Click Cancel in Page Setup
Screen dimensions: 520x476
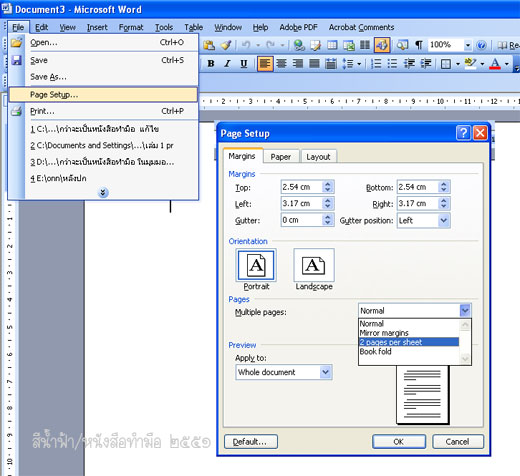[458, 442]
